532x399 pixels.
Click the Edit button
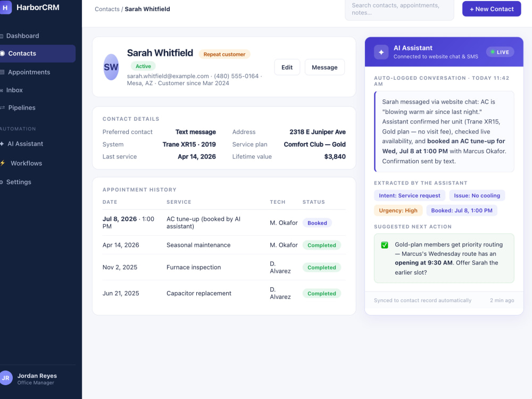tap(287, 67)
